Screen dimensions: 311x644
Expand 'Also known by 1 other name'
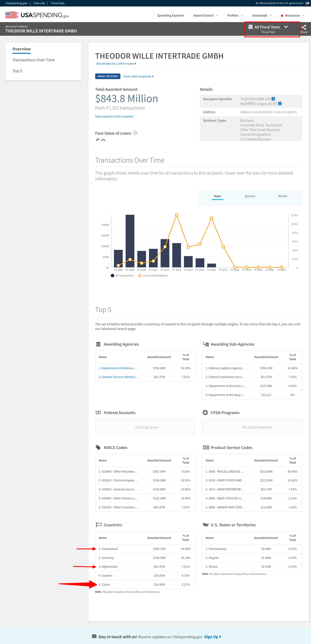click(x=116, y=64)
